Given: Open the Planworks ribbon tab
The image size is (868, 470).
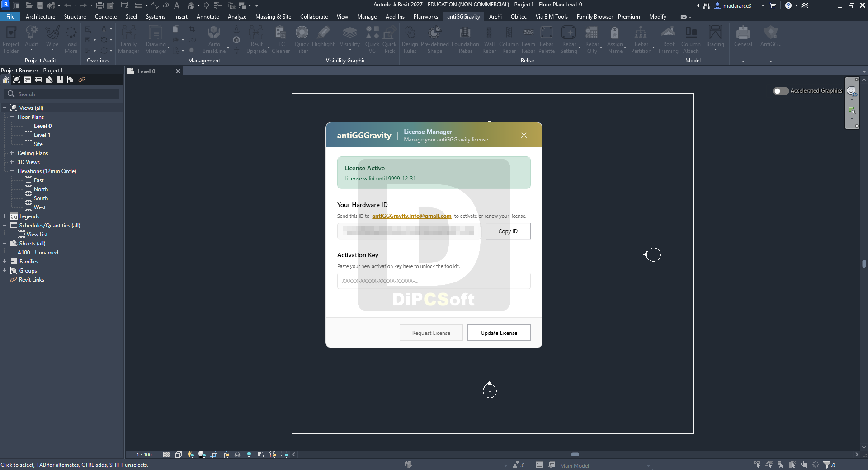Looking at the screenshot, I should (425, 17).
